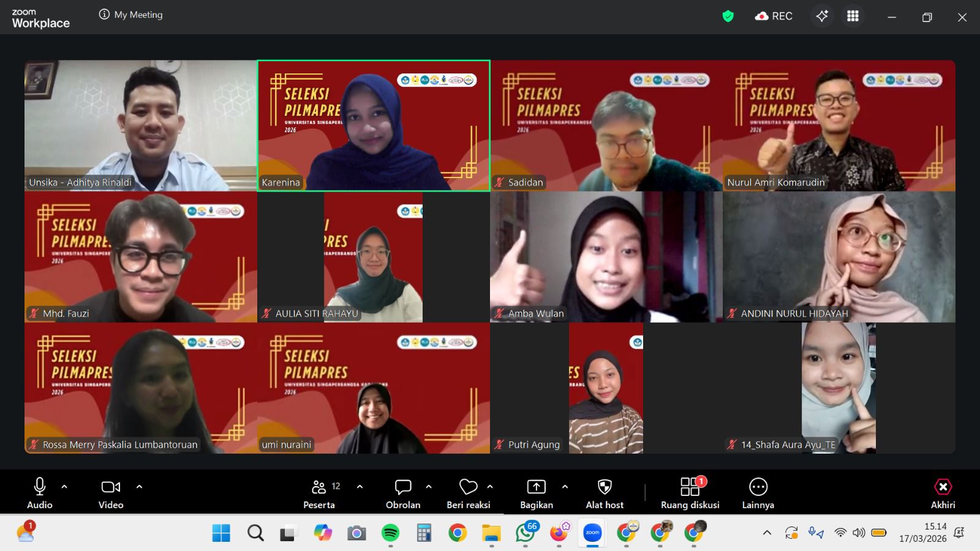Click the Zoom AI Companion sparkle icon
The height and width of the screenshot is (551, 980).
pyautogui.click(x=822, y=16)
